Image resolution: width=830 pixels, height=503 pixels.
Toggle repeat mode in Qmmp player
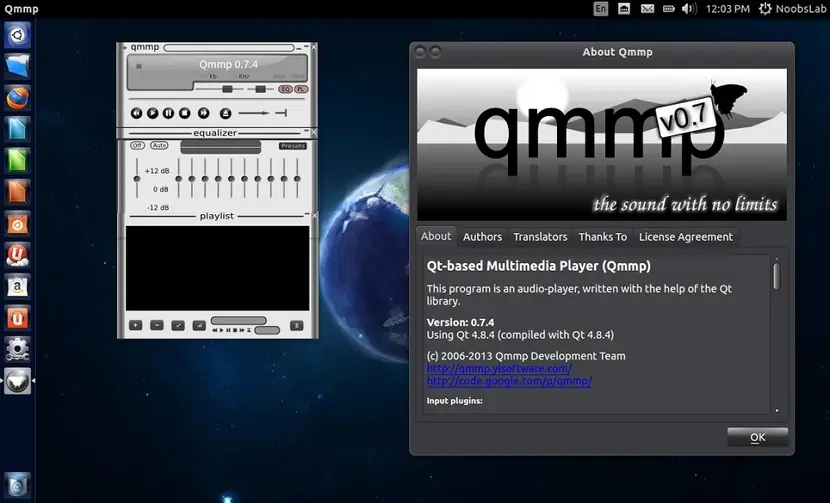[x=281, y=113]
